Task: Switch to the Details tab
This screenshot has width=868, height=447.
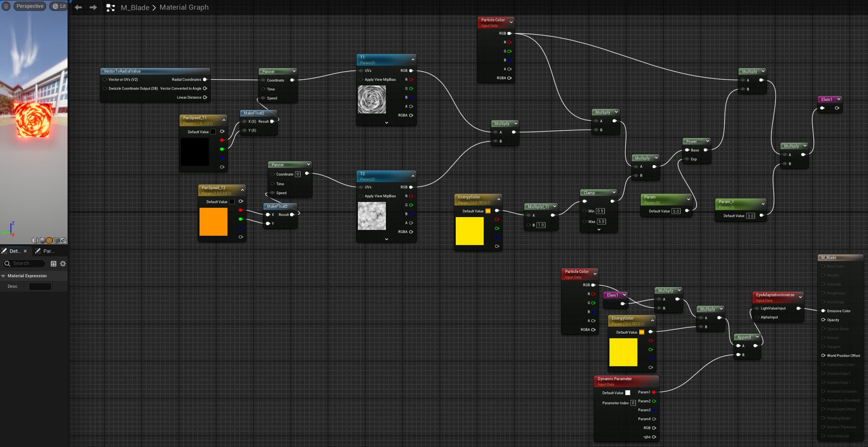Action: tap(14, 251)
